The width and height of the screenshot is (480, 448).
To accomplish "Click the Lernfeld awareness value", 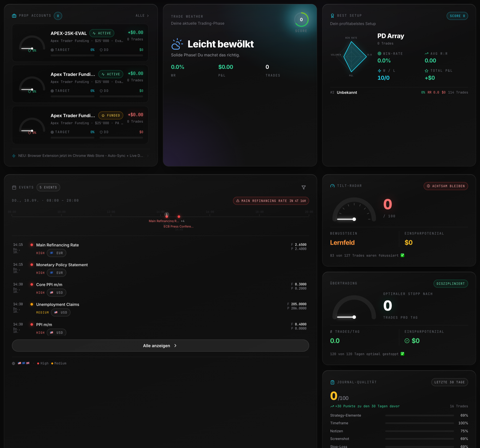I will coord(342,242).
